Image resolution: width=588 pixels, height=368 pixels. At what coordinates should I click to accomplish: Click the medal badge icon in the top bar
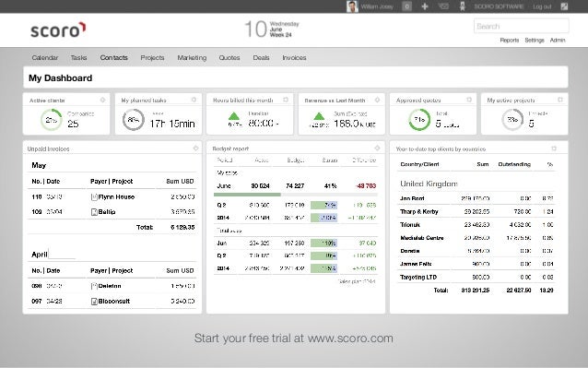[x=463, y=6]
